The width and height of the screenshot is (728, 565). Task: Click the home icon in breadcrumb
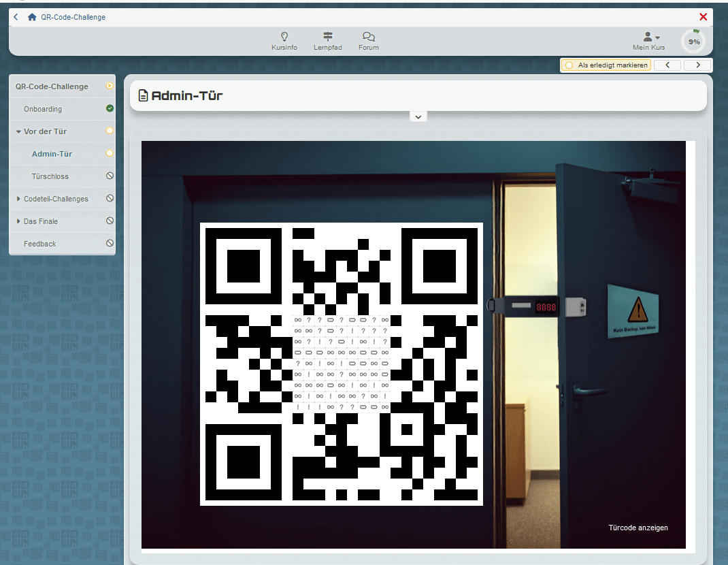[x=32, y=17]
